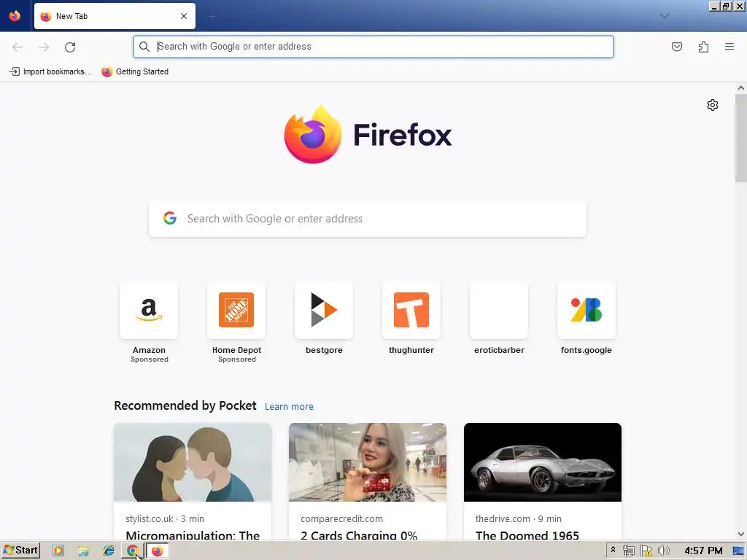Click the Google G logo in search box
The height and width of the screenshot is (560, 747).
(x=169, y=218)
